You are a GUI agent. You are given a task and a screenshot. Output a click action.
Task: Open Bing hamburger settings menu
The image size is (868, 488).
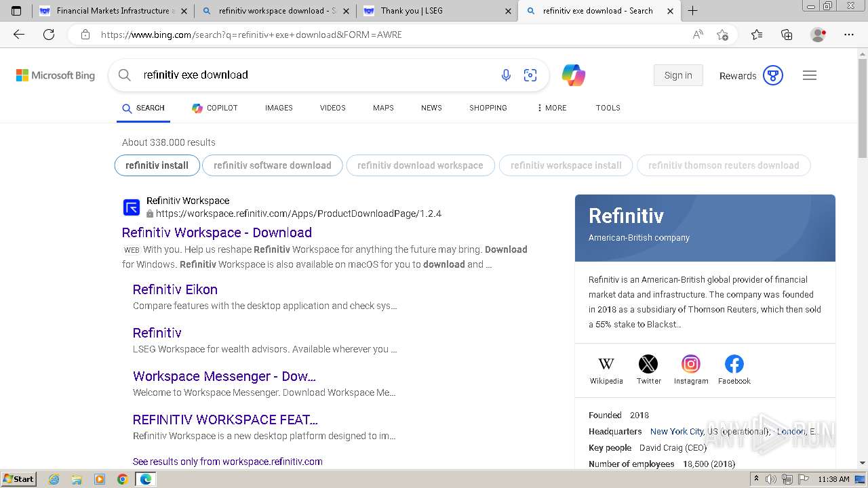click(x=810, y=75)
